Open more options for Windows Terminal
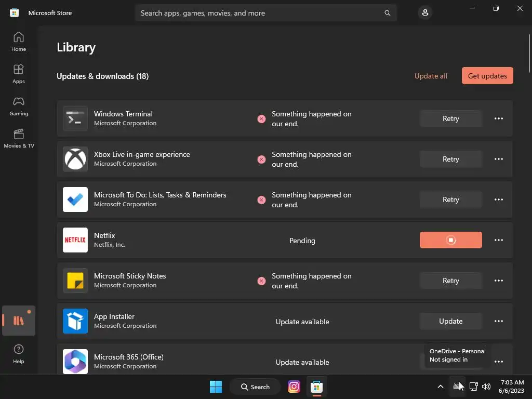The image size is (532, 399). (498, 118)
